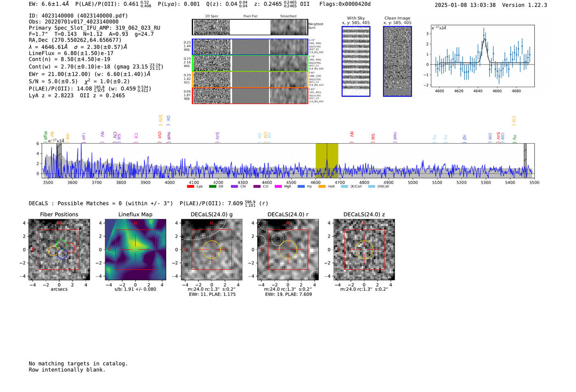This screenshot has width=576, height=392.
Task: Click the orange fiber circle in Fiber Positions
Action: 53,251
